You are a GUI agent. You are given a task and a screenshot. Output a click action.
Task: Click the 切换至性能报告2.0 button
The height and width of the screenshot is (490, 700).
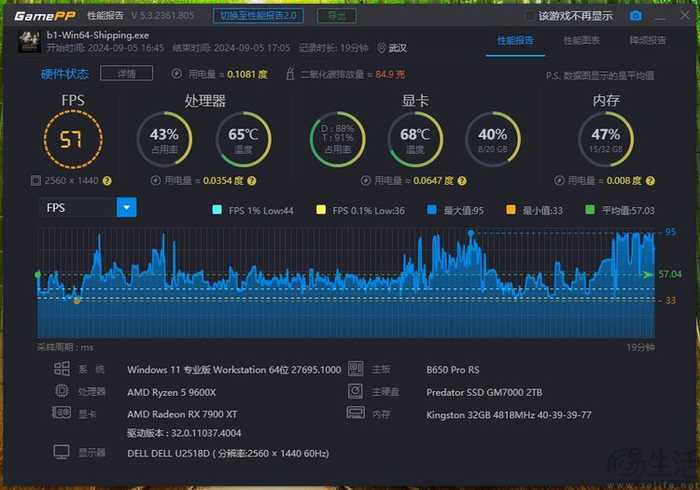pos(258,16)
